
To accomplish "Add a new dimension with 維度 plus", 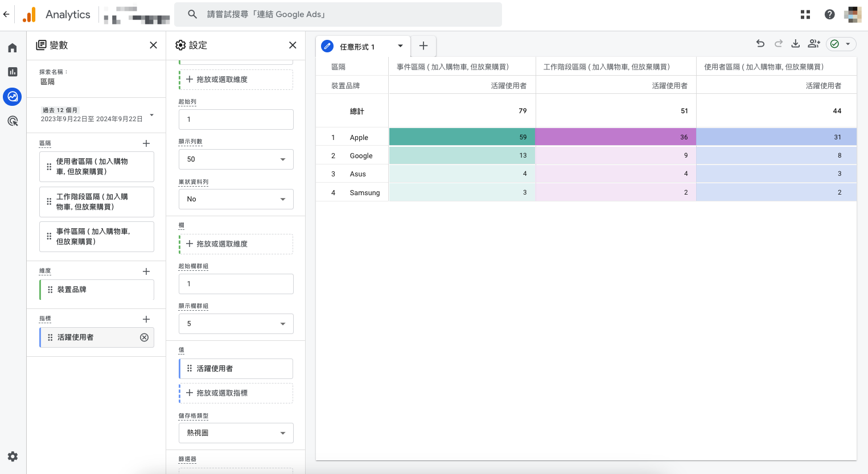I will 146,271.
